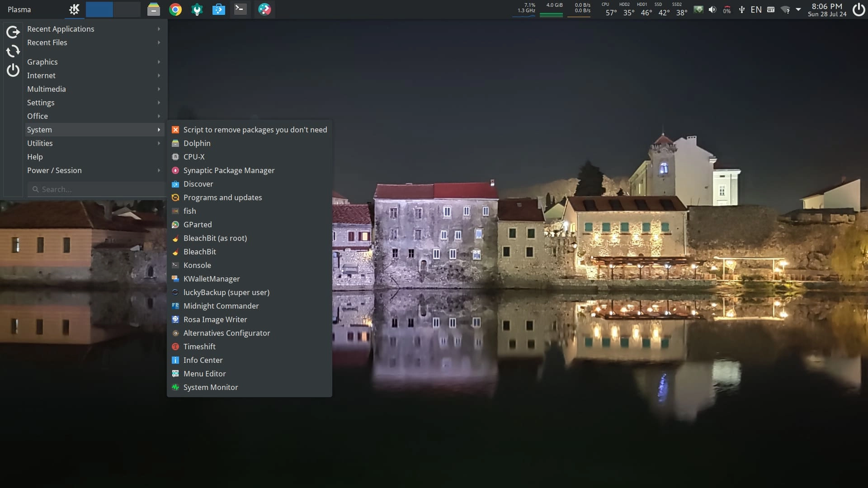The width and height of the screenshot is (868, 488).
Task: Open BleachBit (as root)
Action: [x=250, y=238]
